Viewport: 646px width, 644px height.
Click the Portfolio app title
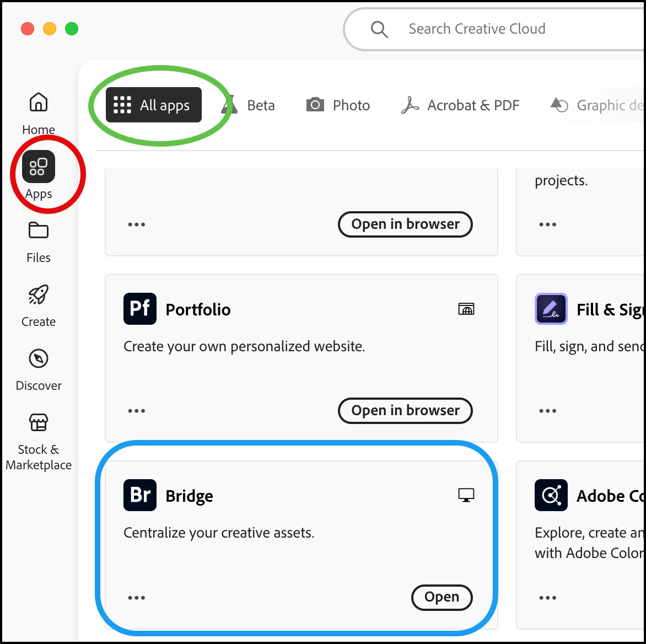coord(198,309)
